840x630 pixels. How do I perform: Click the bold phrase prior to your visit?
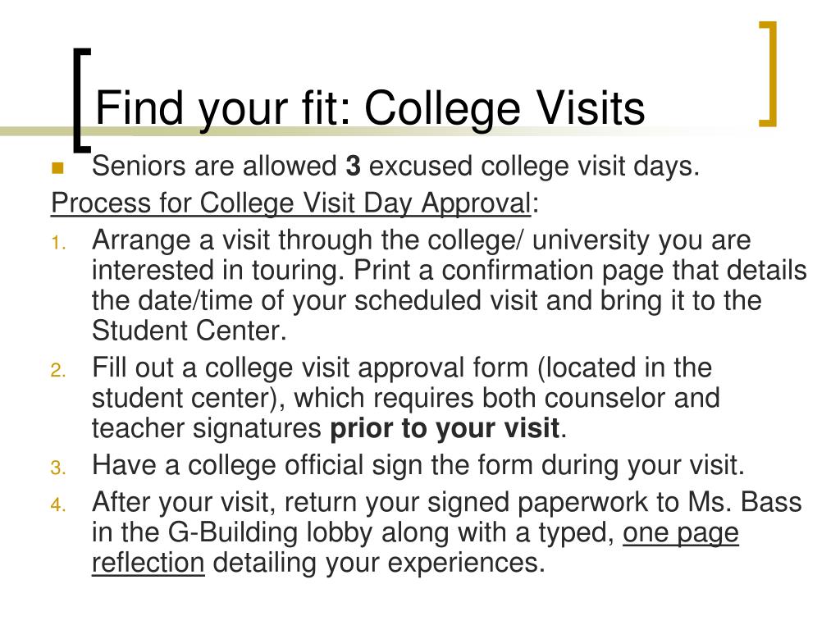444,428
